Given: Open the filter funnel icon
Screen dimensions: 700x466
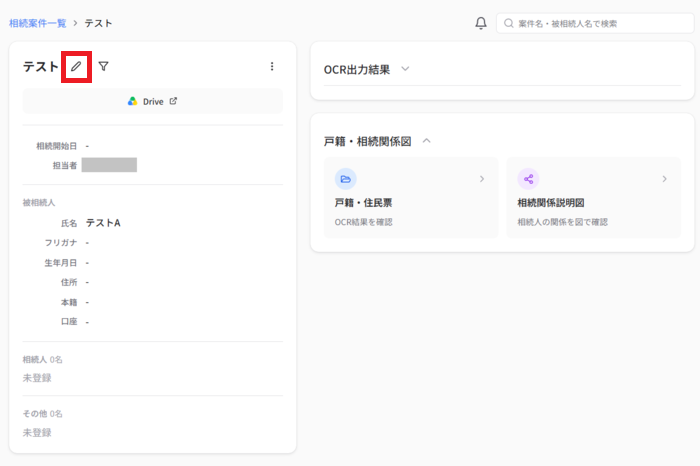Looking at the screenshot, I should pyautogui.click(x=104, y=67).
